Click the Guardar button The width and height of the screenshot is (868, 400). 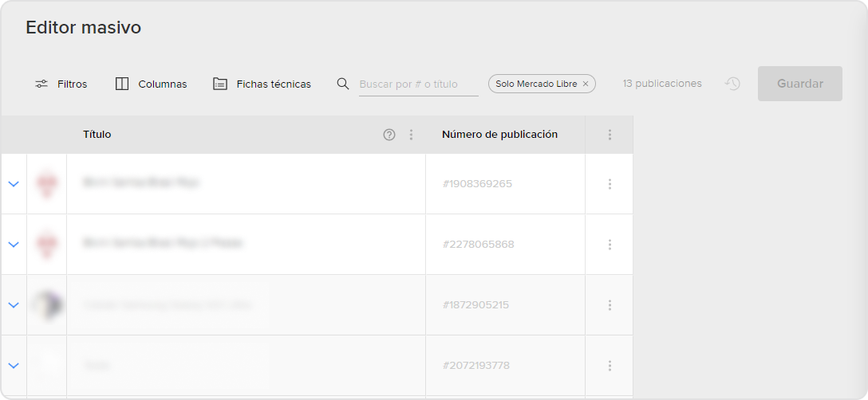(x=800, y=84)
